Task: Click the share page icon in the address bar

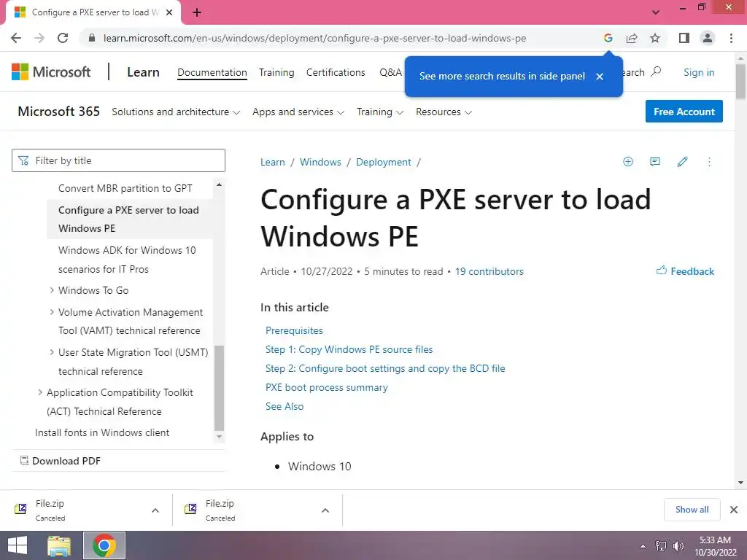Action: click(632, 38)
